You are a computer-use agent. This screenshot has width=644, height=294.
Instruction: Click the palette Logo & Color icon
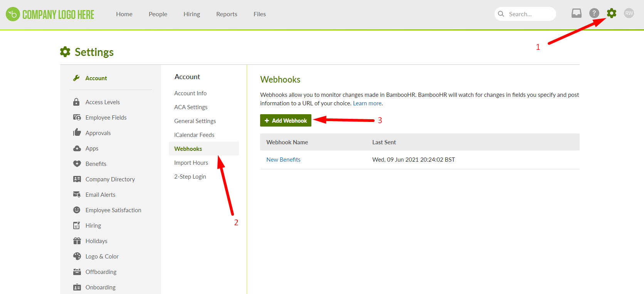point(77,256)
